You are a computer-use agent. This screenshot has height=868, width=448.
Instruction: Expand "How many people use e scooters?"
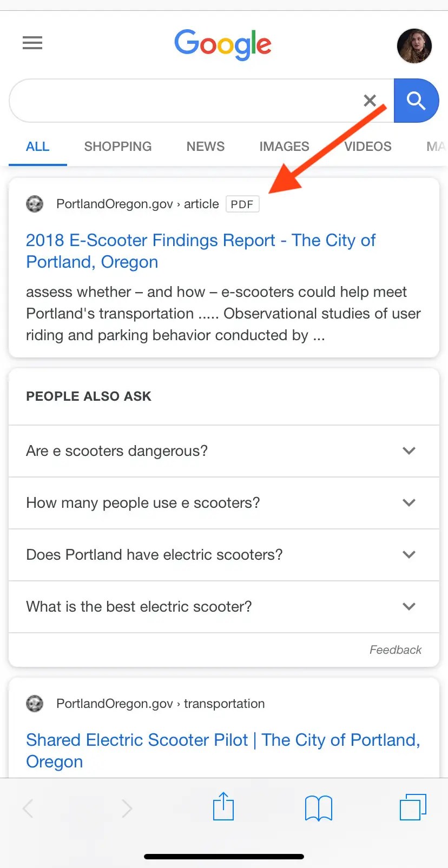coord(224,503)
